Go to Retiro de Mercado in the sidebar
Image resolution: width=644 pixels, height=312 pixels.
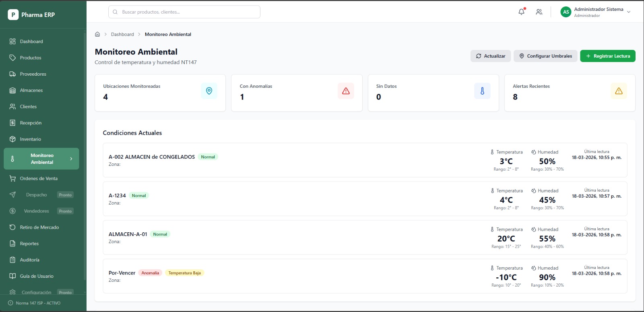(39, 227)
